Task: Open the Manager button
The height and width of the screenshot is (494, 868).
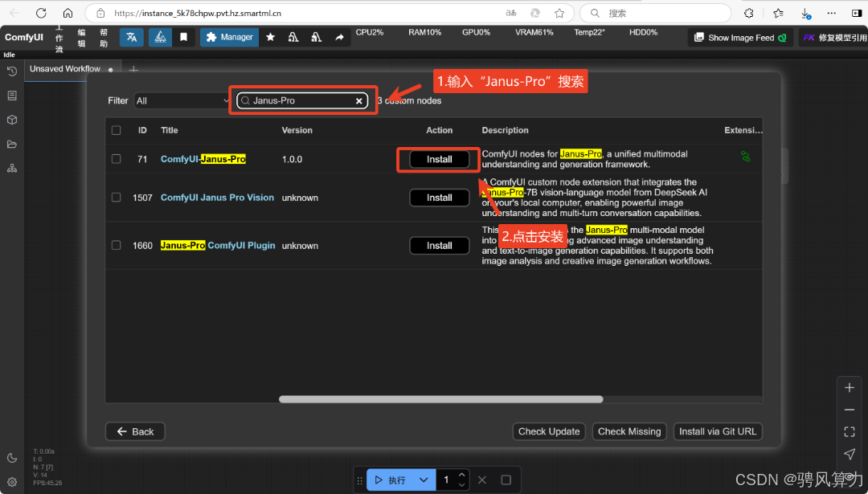Action: (x=229, y=37)
